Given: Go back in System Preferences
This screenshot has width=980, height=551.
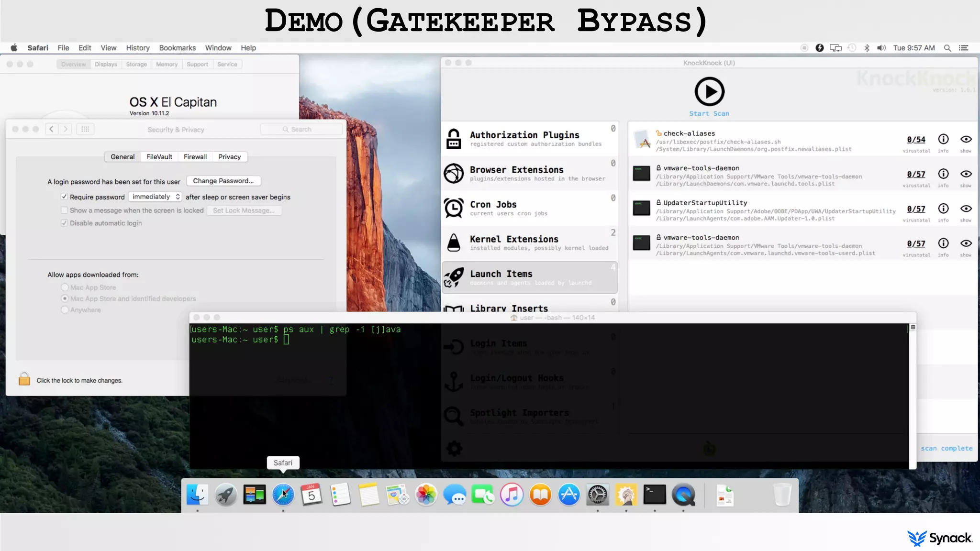Looking at the screenshot, I should click(x=52, y=129).
